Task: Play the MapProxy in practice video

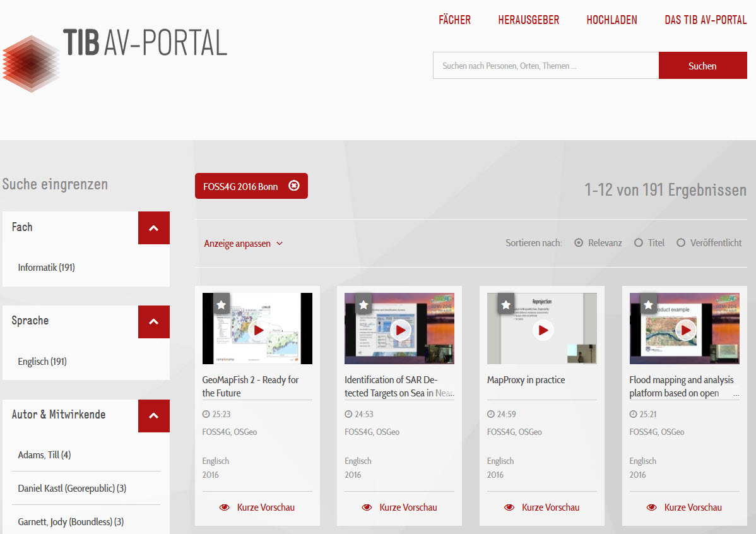Action: (543, 330)
